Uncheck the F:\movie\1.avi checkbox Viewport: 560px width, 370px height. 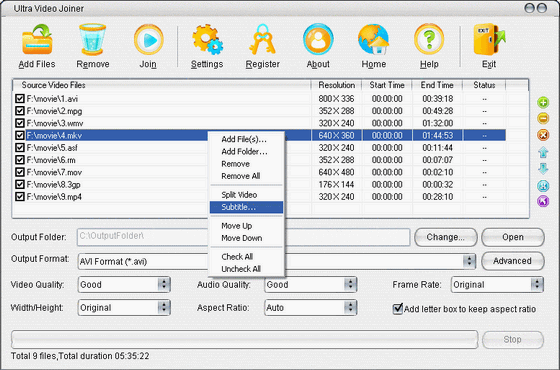[20, 99]
